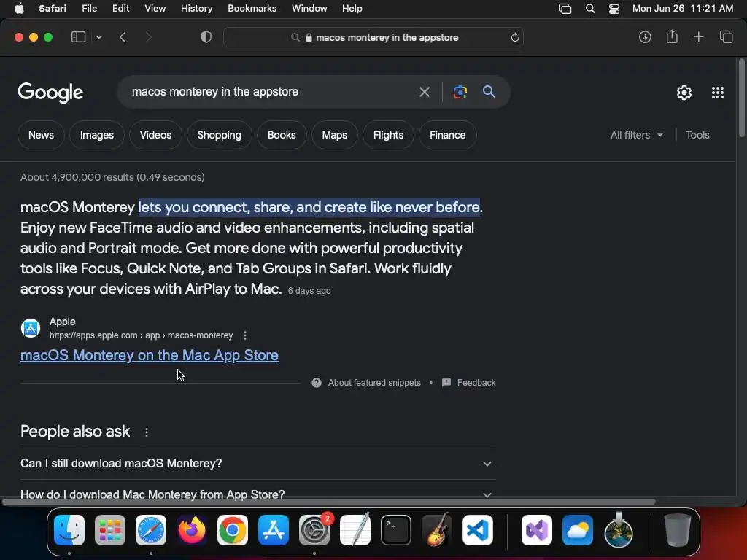This screenshot has height=560, width=747.
Task: Open Spotlight search in the menu bar
Action: click(x=589, y=9)
